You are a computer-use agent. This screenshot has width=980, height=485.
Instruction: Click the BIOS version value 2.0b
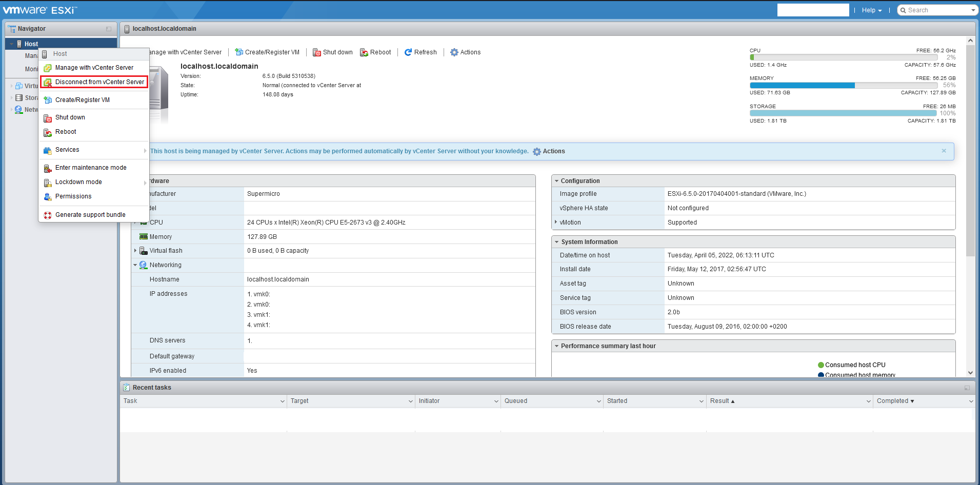coord(674,312)
